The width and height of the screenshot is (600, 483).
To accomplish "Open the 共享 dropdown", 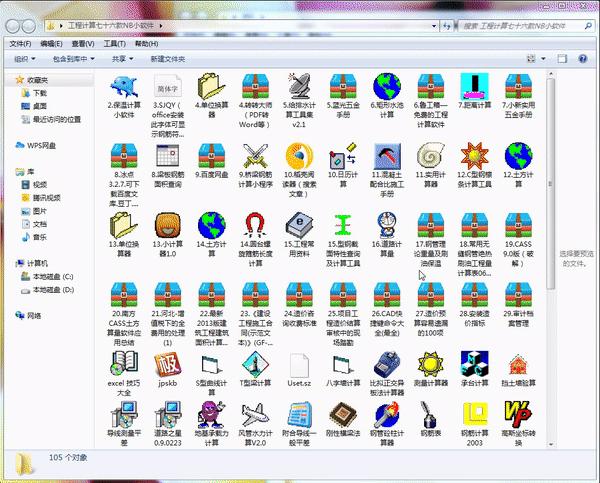I will [122, 59].
